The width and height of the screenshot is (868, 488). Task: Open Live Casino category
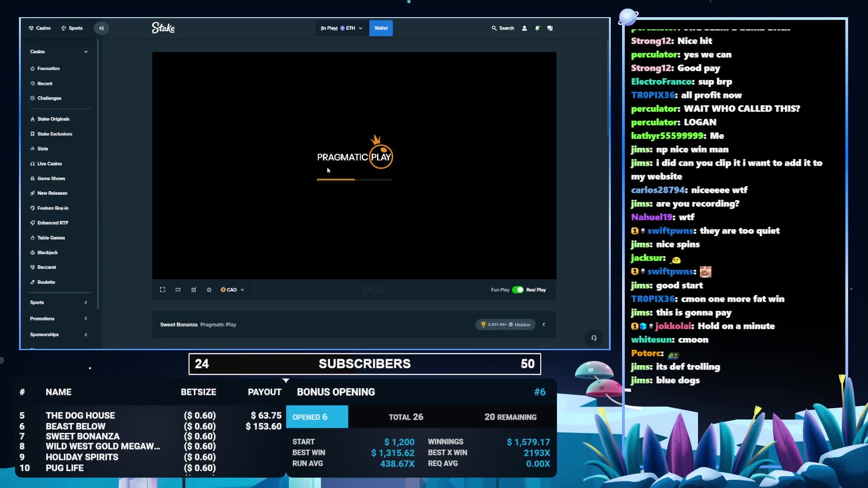point(50,164)
